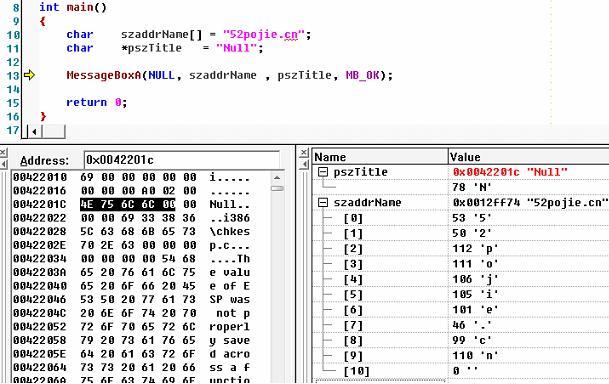Click the MessageBoxA call in code
609x384 pixels.
coord(103,75)
